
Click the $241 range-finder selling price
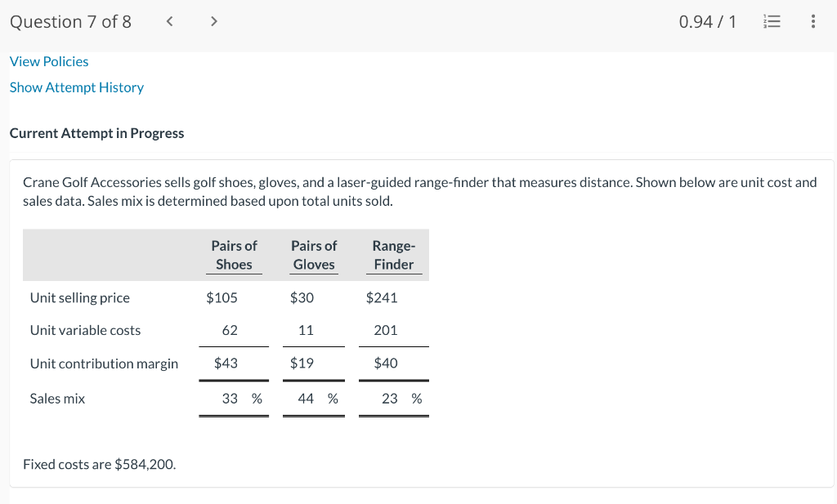(382, 297)
